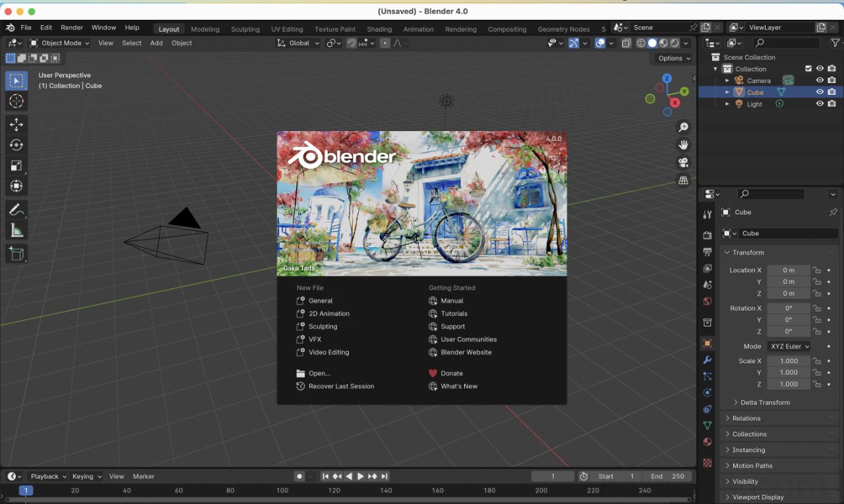Toggle the Location X lock
844x504 pixels.
point(816,270)
